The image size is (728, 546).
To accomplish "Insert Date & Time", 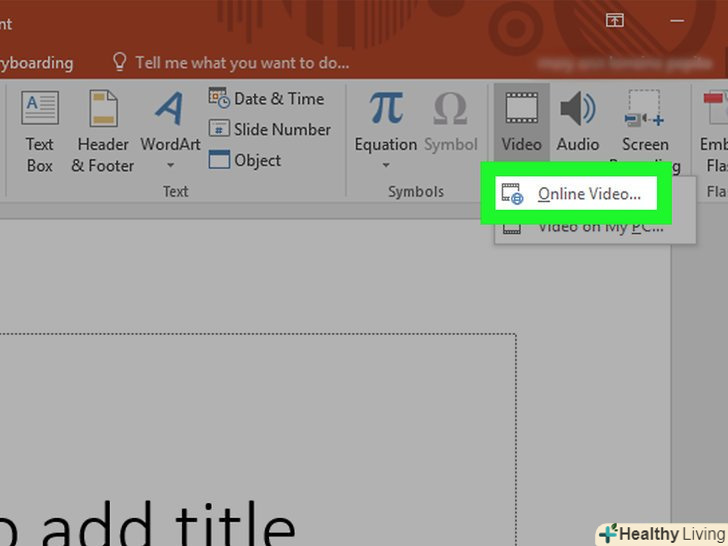I will tap(266, 99).
